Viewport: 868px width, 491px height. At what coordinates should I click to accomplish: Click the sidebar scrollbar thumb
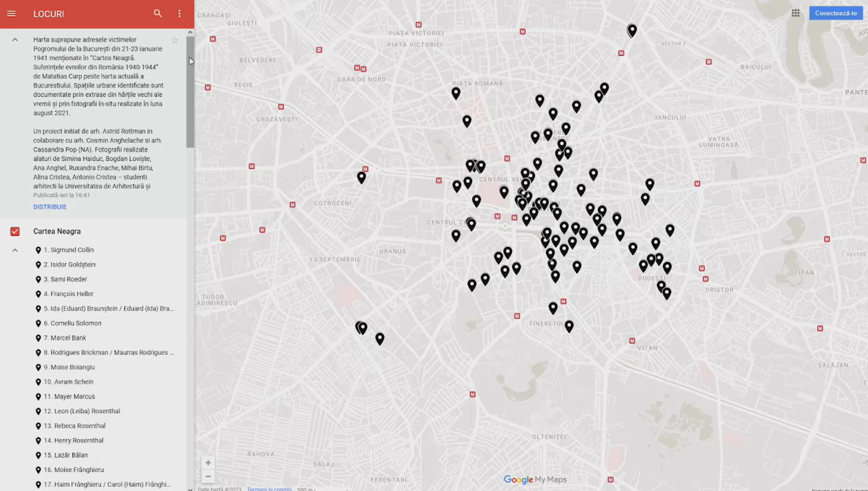190,92
